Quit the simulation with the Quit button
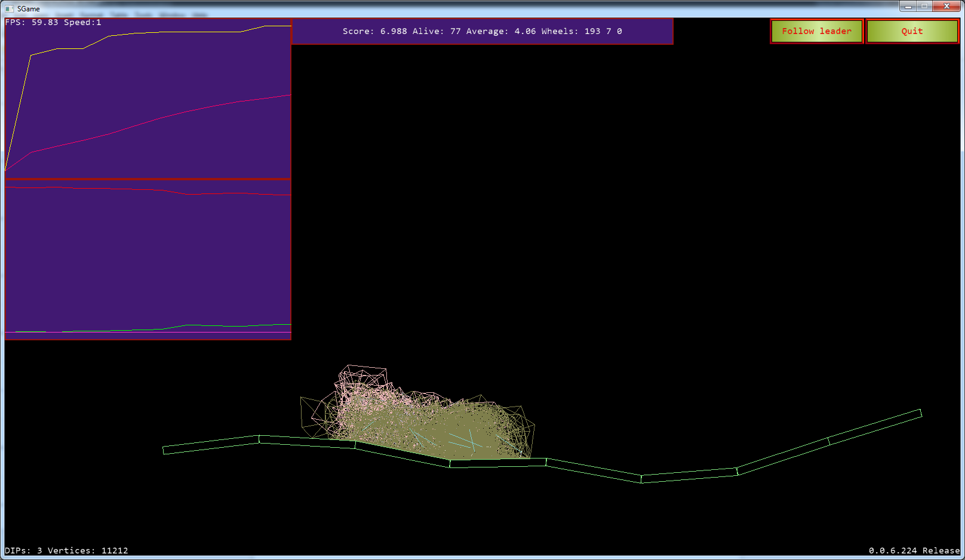This screenshot has width=965, height=560. click(912, 31)
